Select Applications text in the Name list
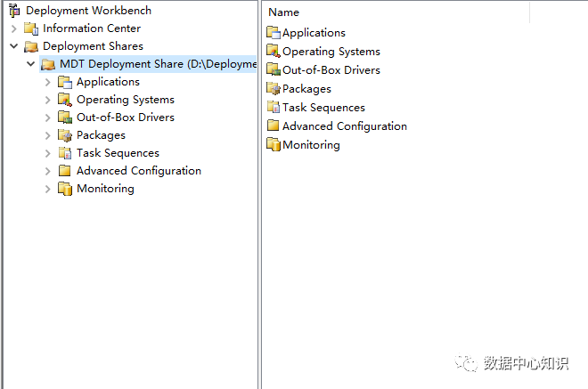The height and width of the screenshot is (389, 588). tap(314, 33)
